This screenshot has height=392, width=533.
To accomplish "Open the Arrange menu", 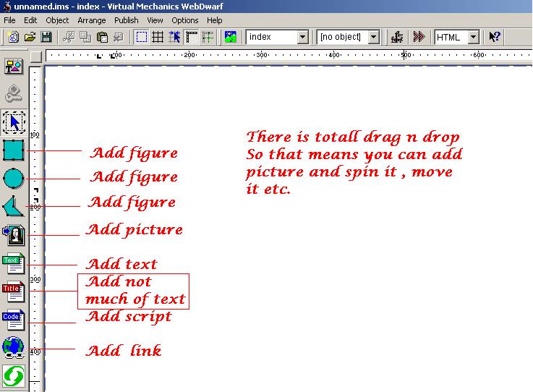I will [x=91, y=20].
